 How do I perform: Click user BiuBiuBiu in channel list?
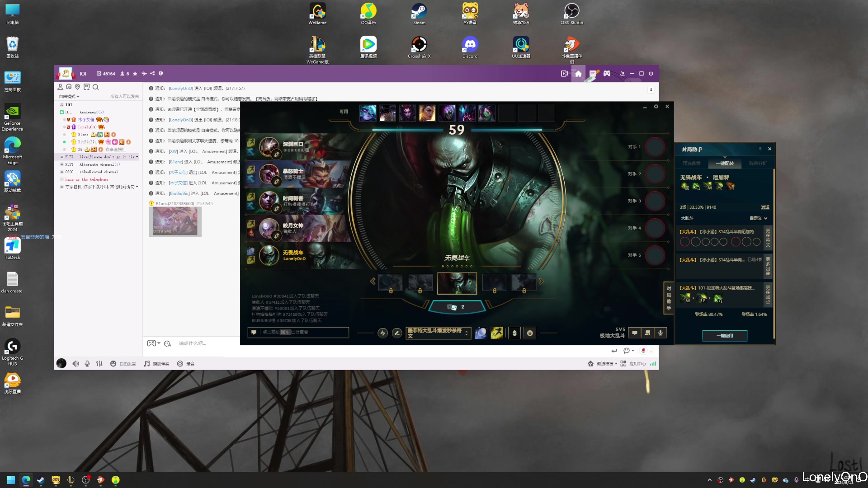tap(87, 142)
